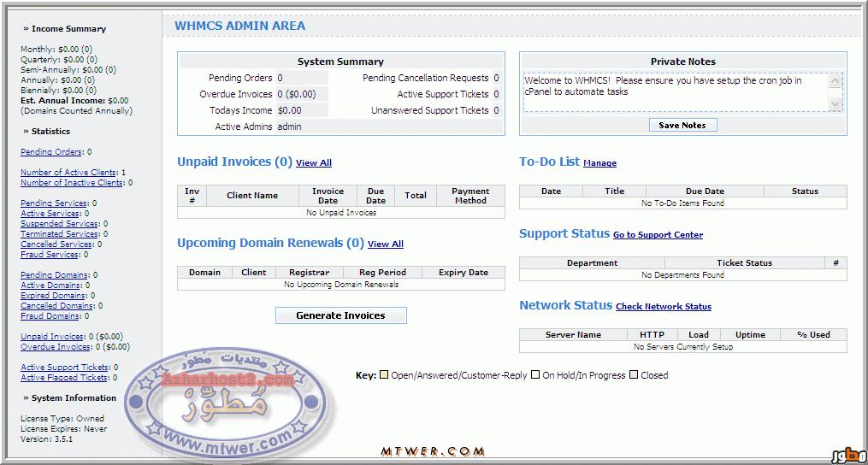
Task: Click the System Information sidebar heading
Action: tap(74, 398)
